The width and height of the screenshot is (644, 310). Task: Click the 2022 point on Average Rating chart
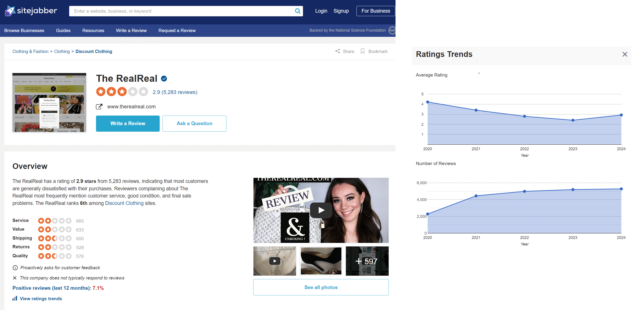tap(524, 116)
